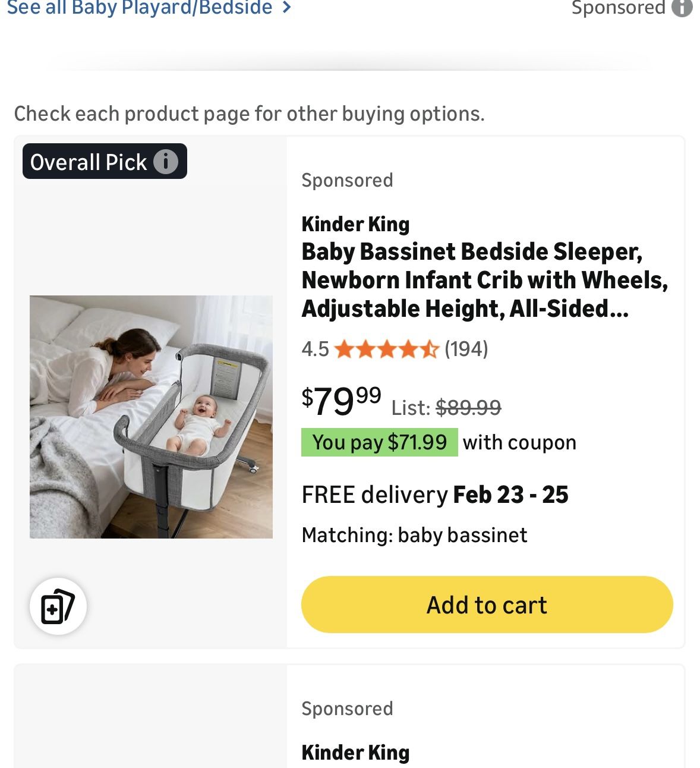
Task: Expand the See all Baby Playard/Bedside chevron
Action: coord(287,8)
